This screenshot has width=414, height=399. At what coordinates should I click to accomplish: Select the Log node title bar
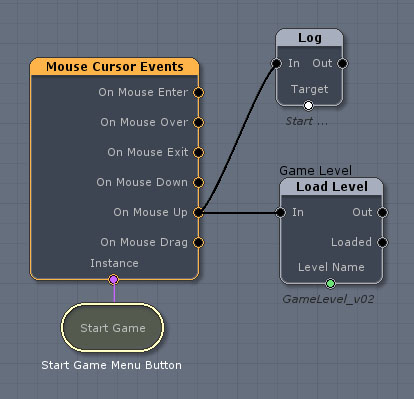[x=309, y=38]
